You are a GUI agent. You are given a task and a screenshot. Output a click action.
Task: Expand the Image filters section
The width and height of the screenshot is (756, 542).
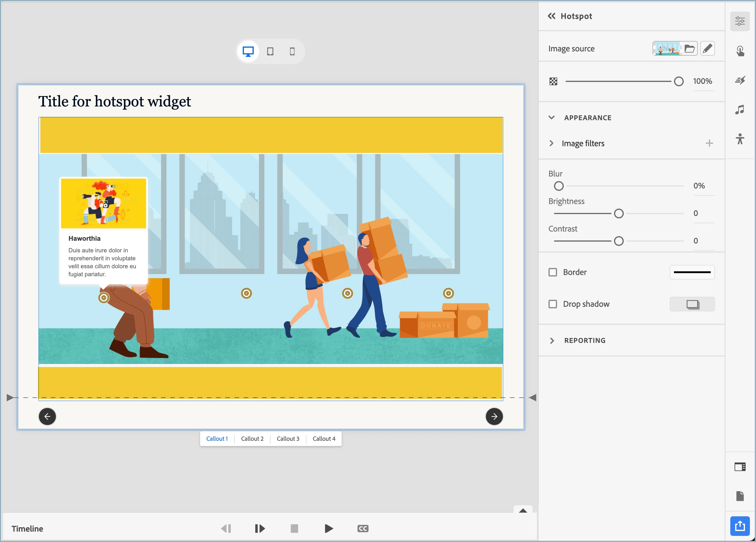click(x=552, y=143)
